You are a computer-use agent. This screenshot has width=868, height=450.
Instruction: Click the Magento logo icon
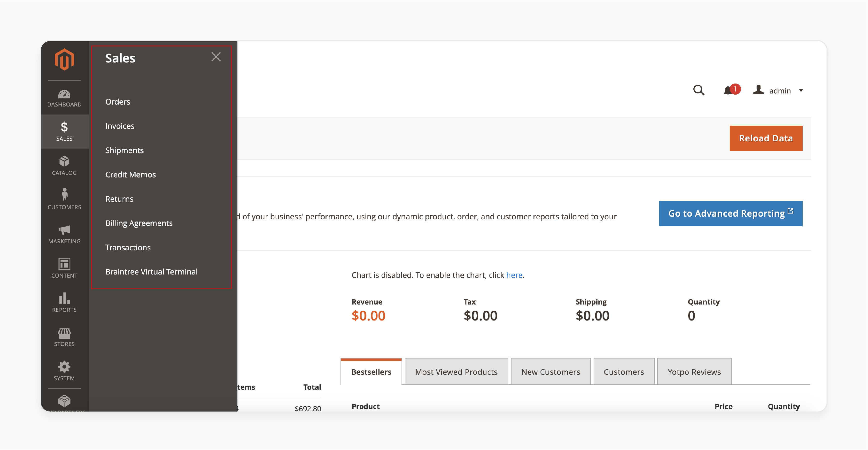64,60
